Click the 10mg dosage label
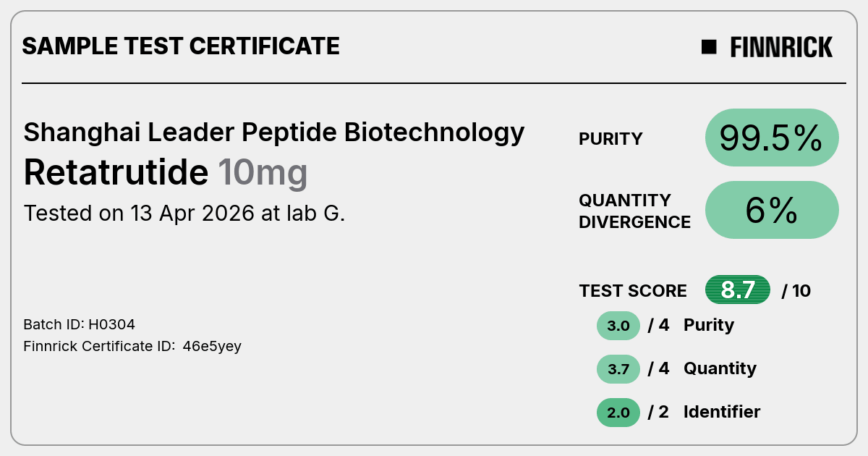This screenshot has height=456, width=868. 263,174
